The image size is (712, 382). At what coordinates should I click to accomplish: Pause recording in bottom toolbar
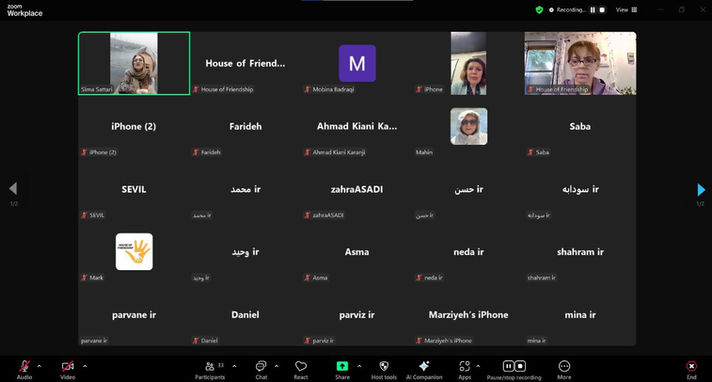click(x=508, y=366)
